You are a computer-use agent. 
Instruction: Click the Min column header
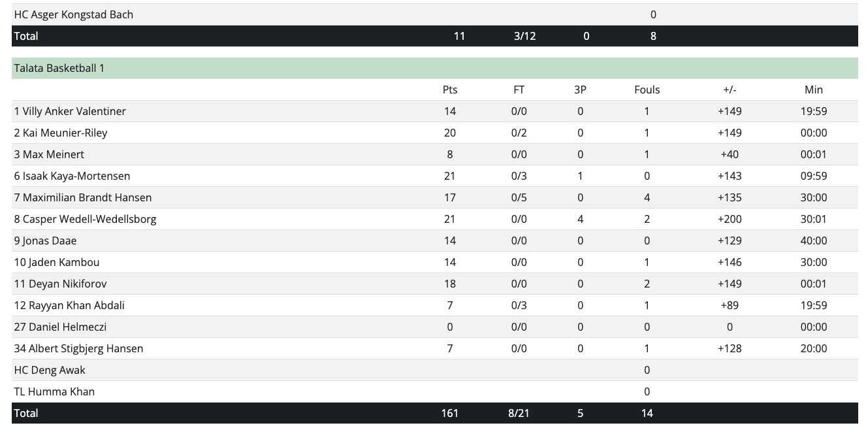click(814, 90)
